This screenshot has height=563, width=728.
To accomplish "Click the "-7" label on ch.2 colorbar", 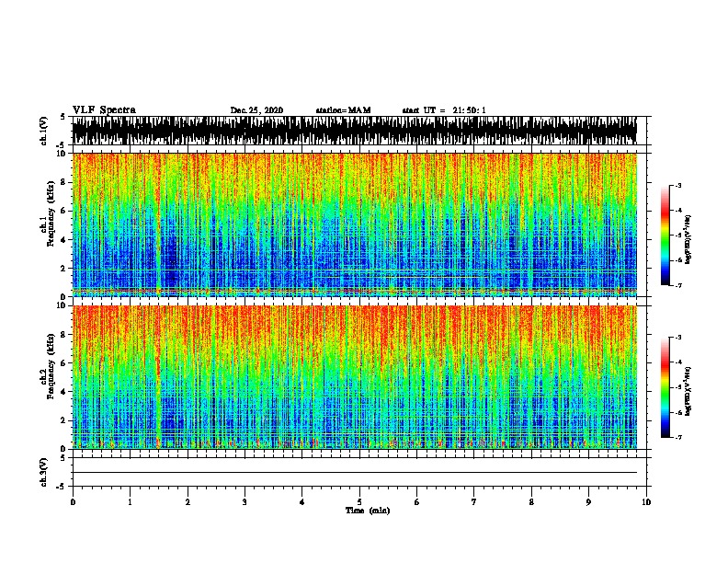I will (x=678, y=437).
